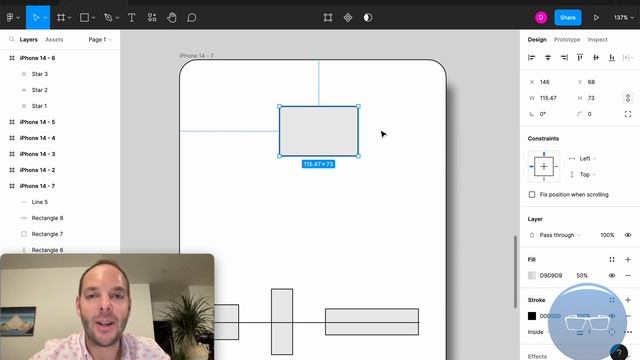This screenshot has height=360, width=640.
Task: Open horizontal constraint Left dropdown
Action: coord(588,158)
